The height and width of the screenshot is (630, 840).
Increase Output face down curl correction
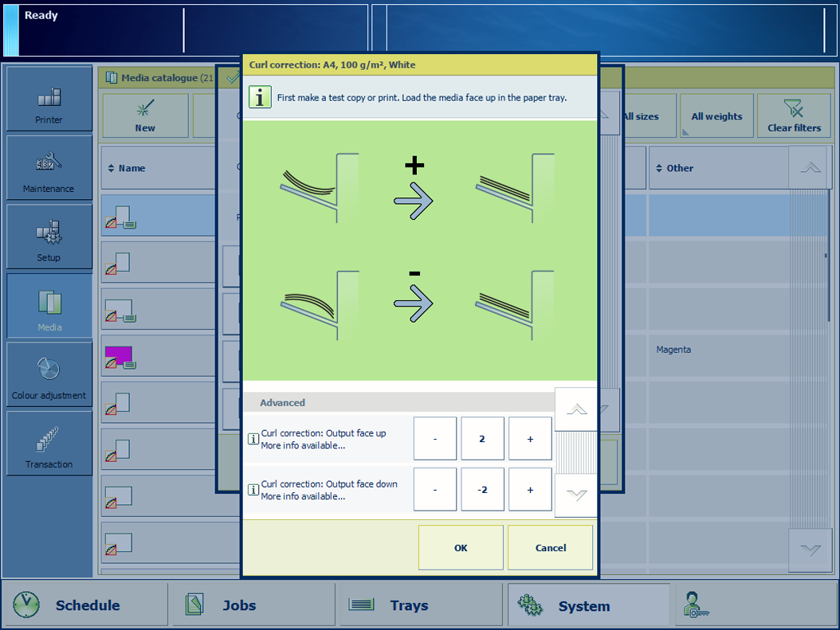coord(530,490)
